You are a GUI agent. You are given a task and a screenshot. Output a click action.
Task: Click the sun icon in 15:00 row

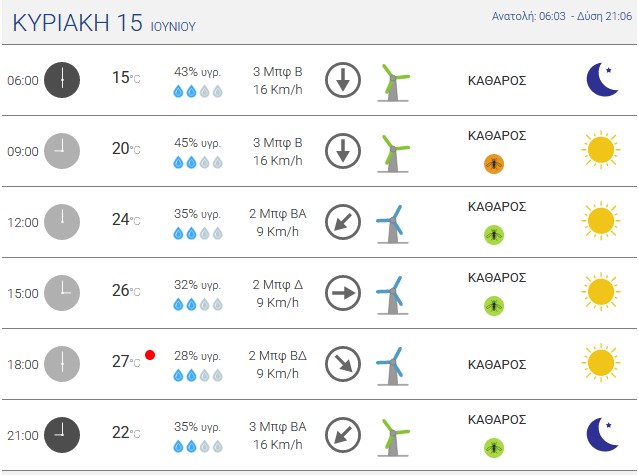pyautogui.click(x=601, y=291)
